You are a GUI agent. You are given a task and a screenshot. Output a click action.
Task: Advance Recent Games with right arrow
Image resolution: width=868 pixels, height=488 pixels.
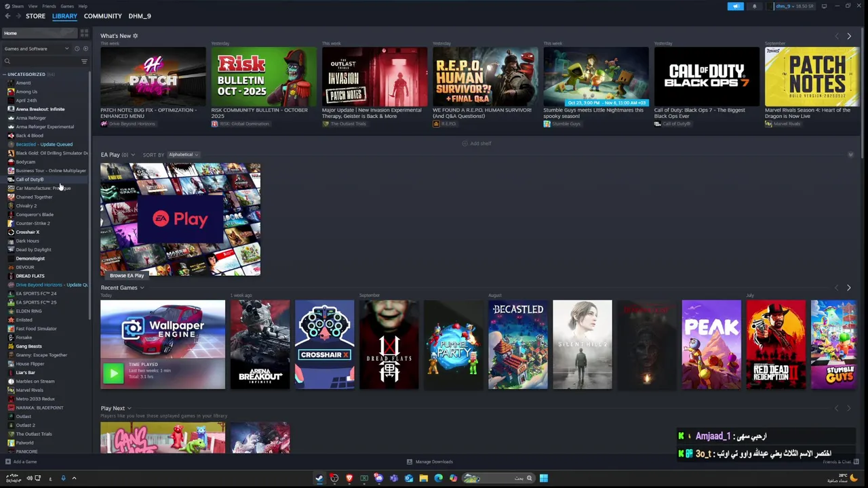pos(848,288)
